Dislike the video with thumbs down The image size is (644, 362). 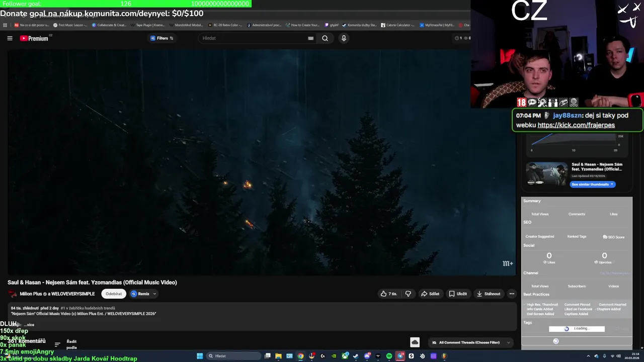pyautogui.click(x=408, y=294)
